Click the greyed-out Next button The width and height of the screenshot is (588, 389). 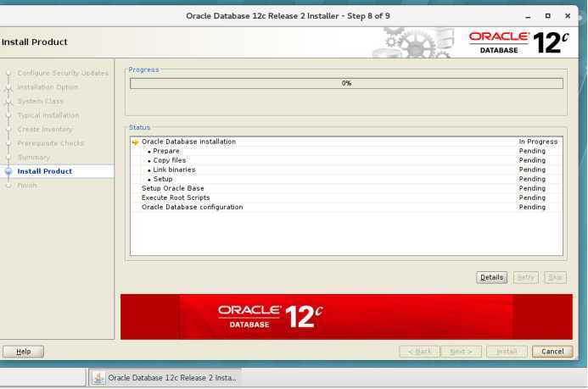coord(461,352)
